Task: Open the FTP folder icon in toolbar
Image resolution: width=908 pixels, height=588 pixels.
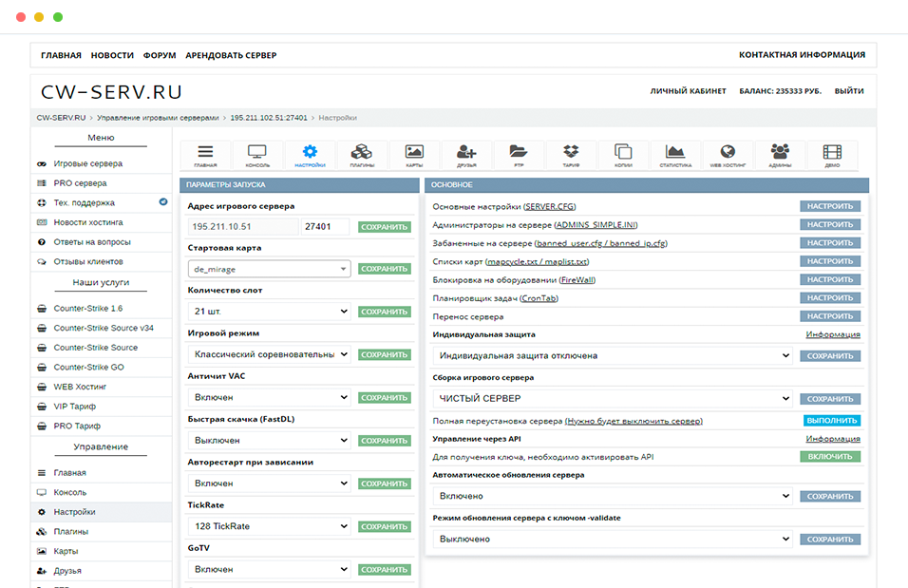Action: (x=519, y=155)
